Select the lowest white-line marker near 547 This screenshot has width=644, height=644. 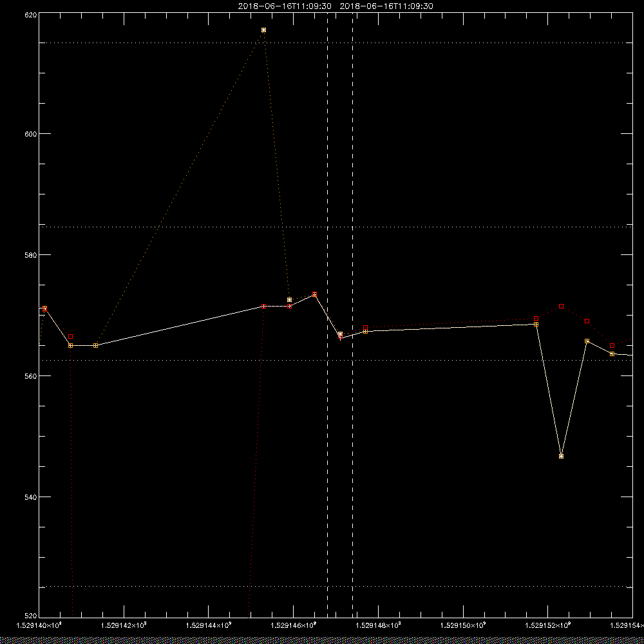[562, 457]
